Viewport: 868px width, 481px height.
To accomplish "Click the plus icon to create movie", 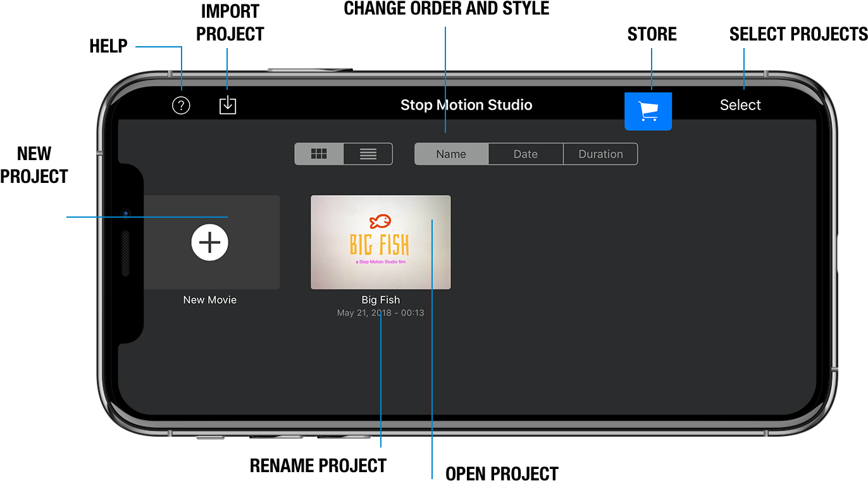I will 209,242.
